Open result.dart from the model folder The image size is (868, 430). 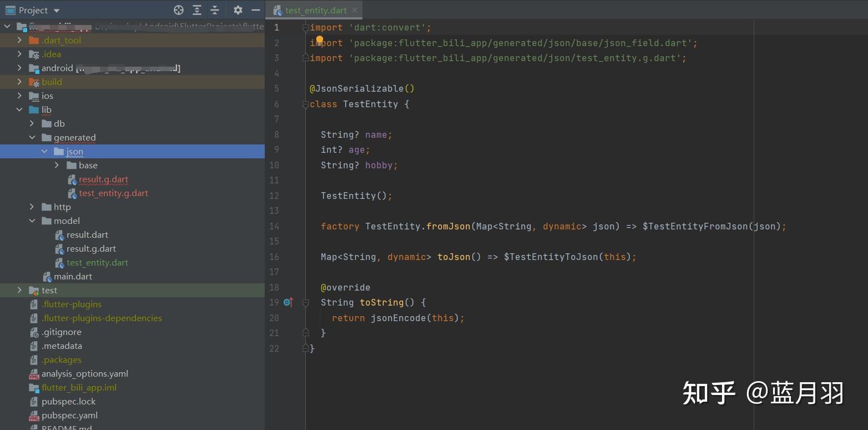pyautogui.click(x=87, y=234)
